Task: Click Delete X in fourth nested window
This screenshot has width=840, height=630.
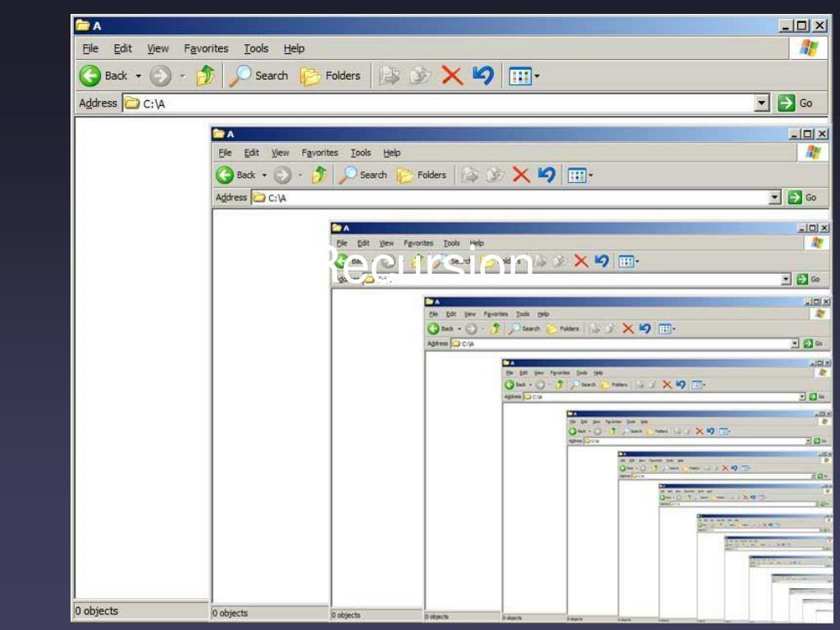Action: (628, 328)
